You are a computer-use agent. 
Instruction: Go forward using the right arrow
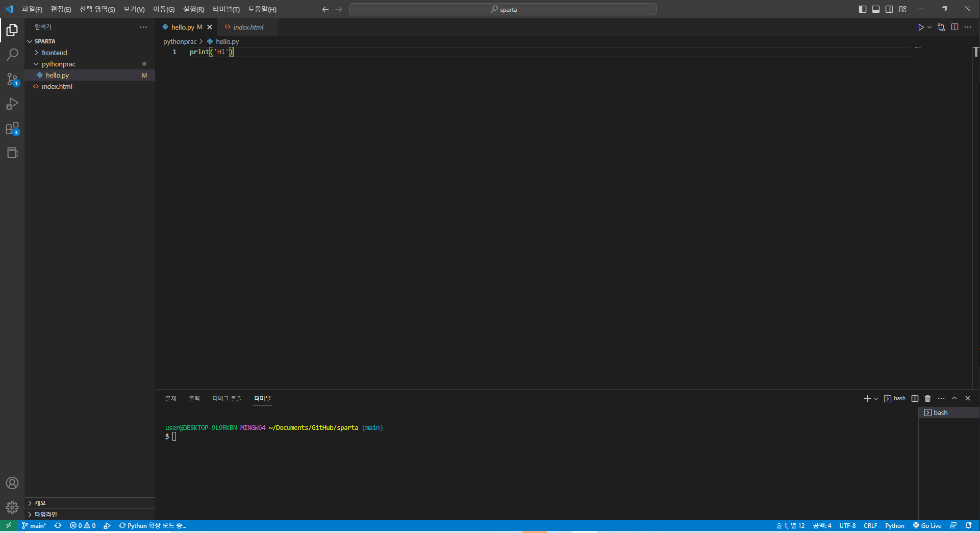pos(339,9)
